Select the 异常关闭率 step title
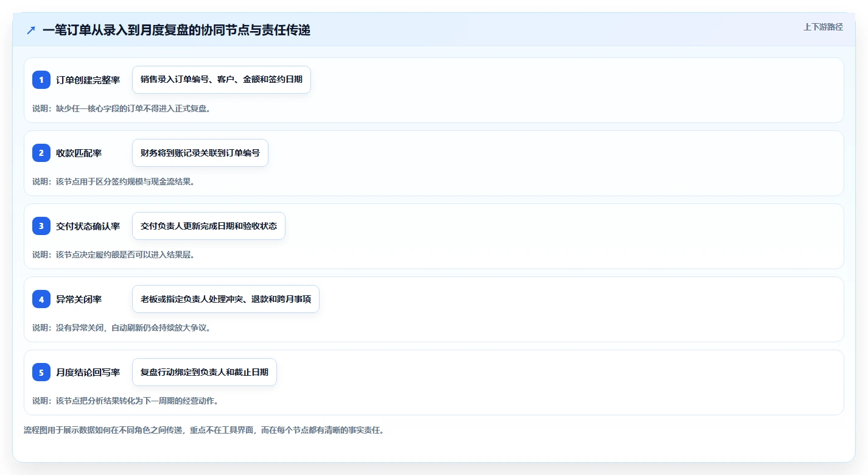 pos(79,299)
